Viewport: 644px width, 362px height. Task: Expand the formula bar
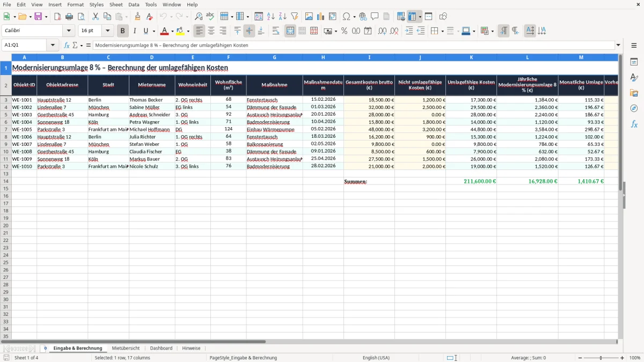click(x=618, y=46)
